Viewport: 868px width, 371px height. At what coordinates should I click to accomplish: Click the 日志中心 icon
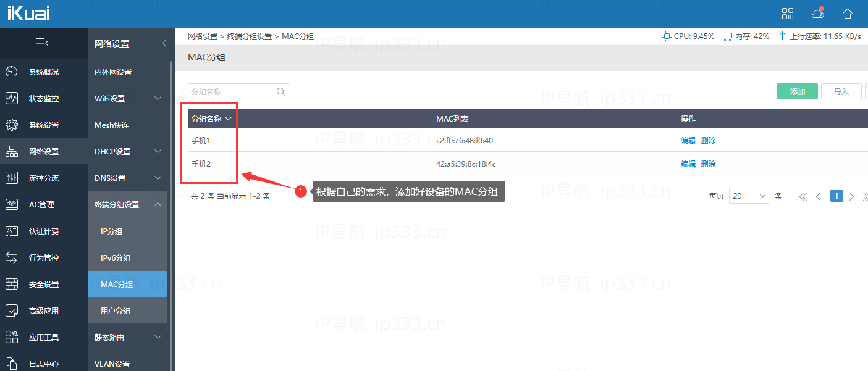12,364
